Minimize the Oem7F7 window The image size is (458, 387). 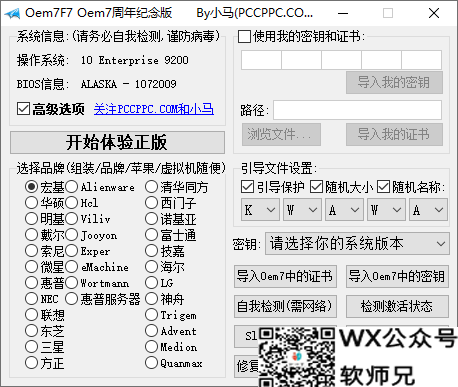point(343,13)
